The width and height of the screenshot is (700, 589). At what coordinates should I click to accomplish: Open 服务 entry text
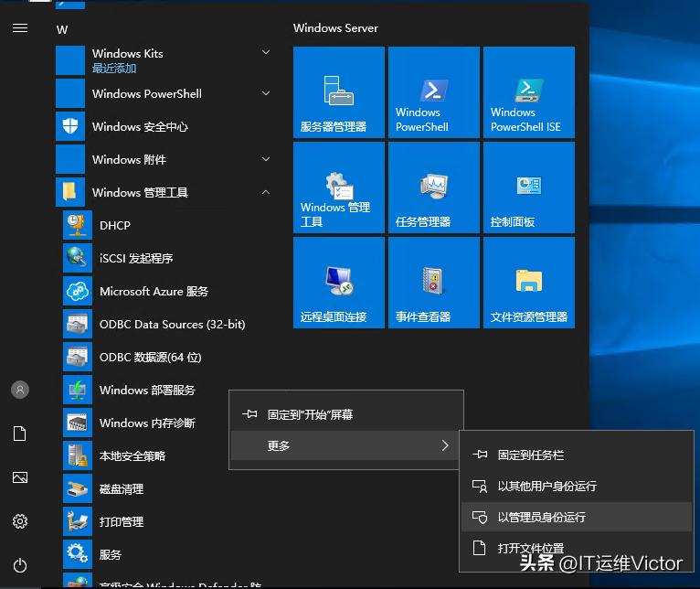(x=111, y=554)
